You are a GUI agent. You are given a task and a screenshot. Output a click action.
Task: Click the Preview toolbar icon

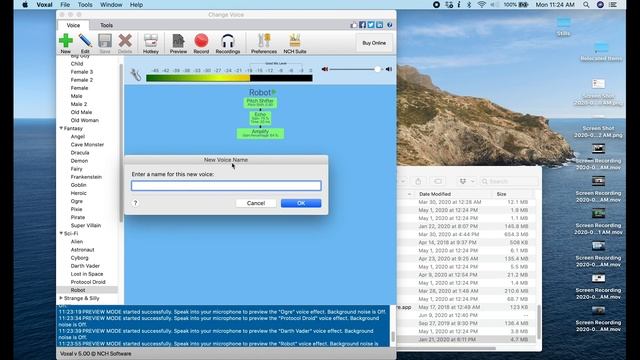[178, 41]
